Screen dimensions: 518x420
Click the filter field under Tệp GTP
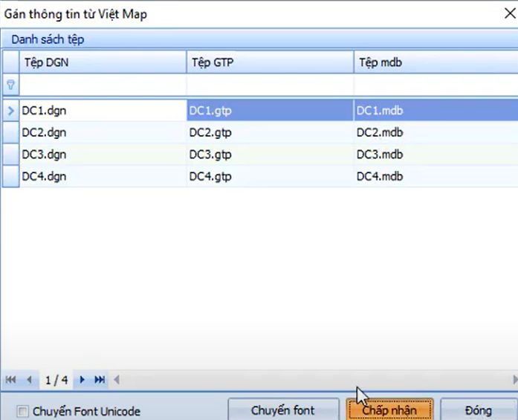270,85
